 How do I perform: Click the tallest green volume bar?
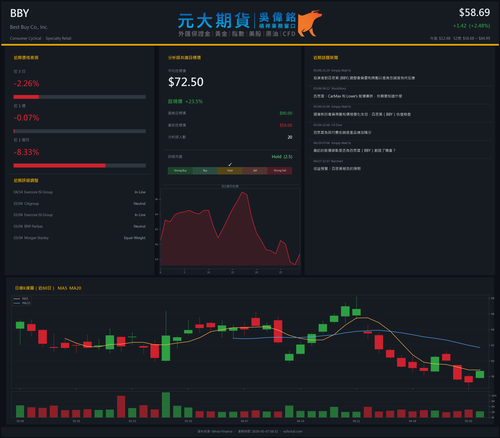point(166,405)
